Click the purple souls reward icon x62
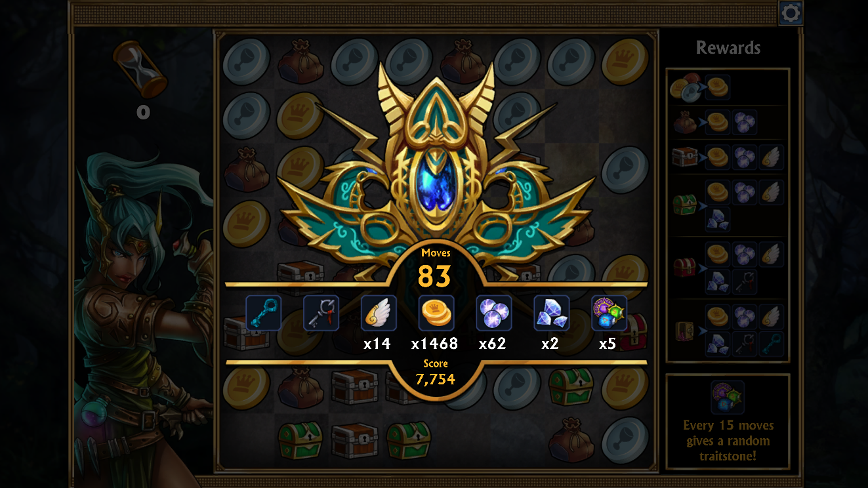 coord(494,313)
